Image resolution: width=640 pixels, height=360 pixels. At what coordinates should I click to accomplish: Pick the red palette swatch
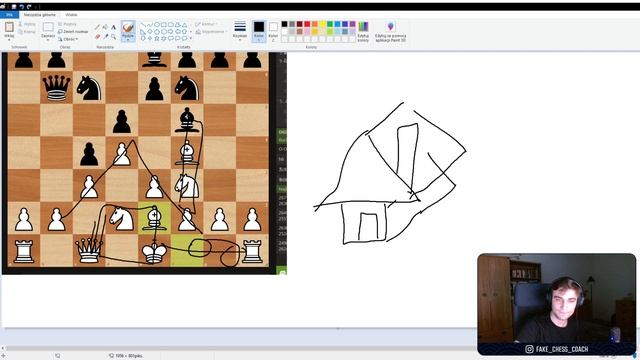pos(307,24)
